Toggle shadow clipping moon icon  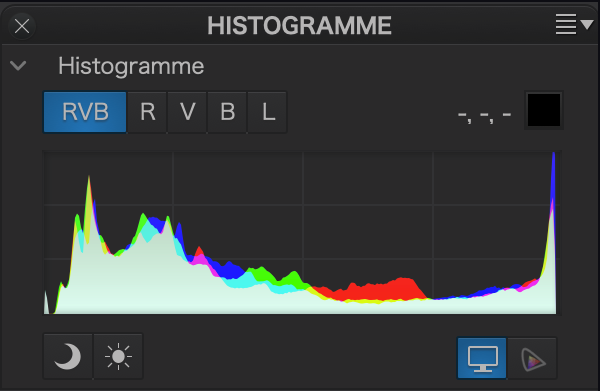[x=68, y=356]
